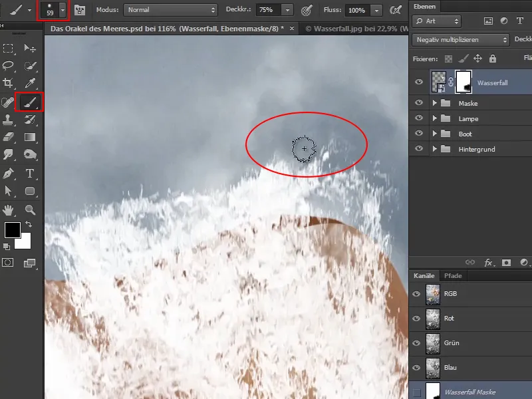The height and width of the screenshot is (399, 532).
Task: Select the Crop tool
Action: pyautogui.click(x=8, y=82)
